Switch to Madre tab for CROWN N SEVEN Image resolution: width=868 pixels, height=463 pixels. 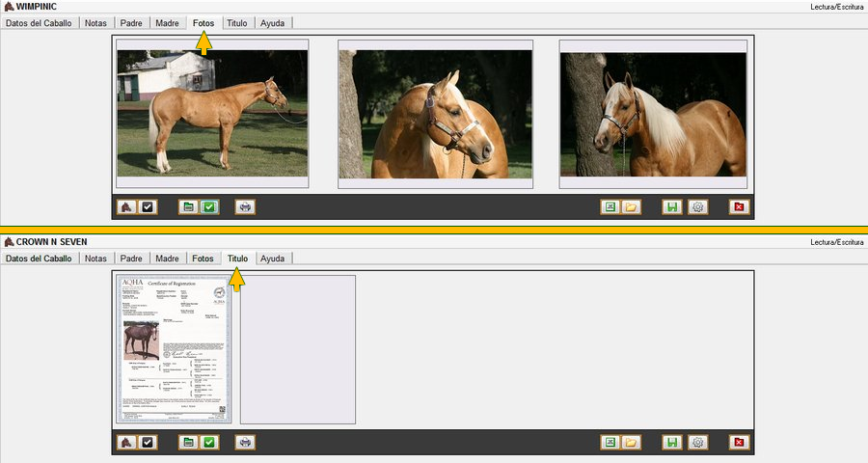167,259
